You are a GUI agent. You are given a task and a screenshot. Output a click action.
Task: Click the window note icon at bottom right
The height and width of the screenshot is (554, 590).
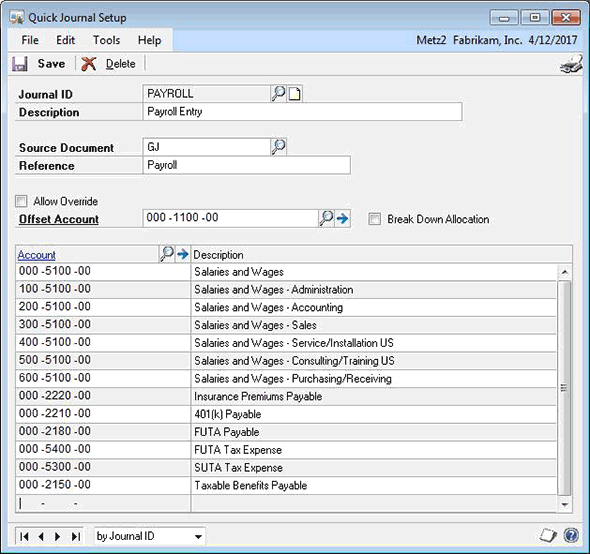[547, 535]
